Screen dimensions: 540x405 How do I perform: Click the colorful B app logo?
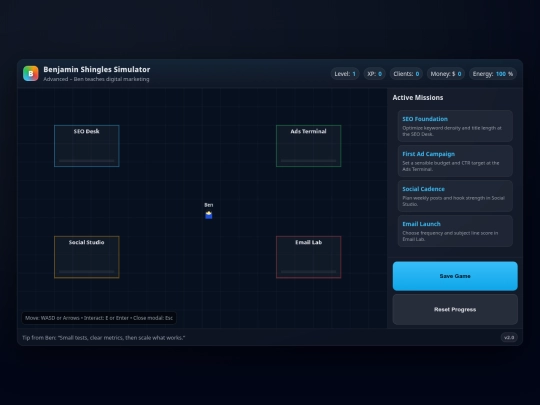[x=31, y=73]
